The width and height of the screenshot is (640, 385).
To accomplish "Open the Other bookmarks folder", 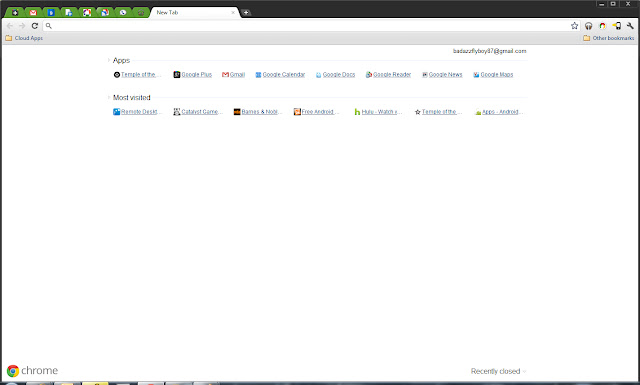I will coord(609,38).
